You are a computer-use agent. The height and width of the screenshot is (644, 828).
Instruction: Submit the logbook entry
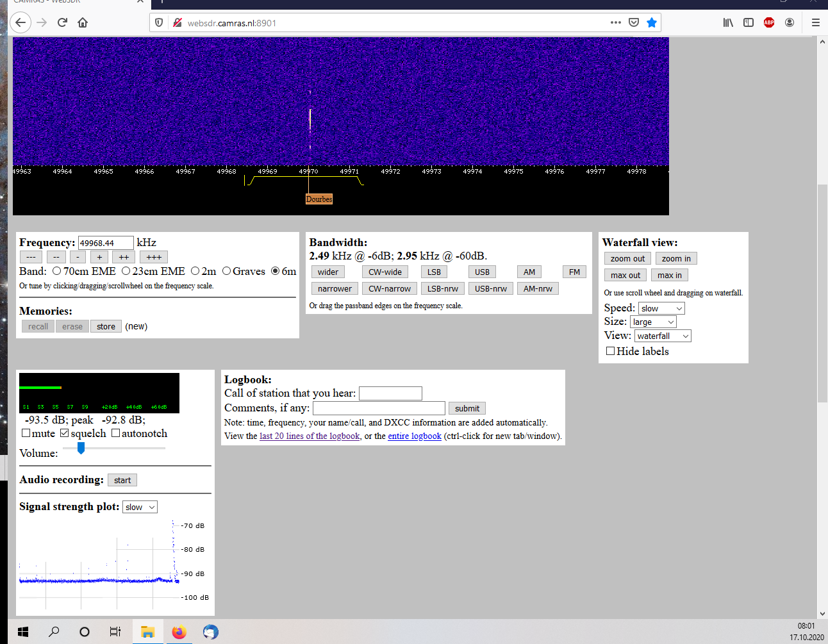(x=467, y=408)
